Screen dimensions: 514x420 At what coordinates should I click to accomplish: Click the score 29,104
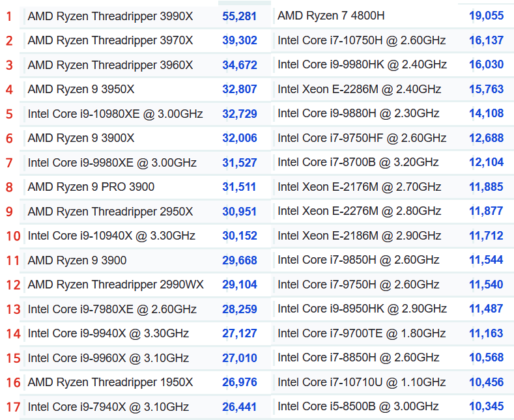[x=240, y=285]
